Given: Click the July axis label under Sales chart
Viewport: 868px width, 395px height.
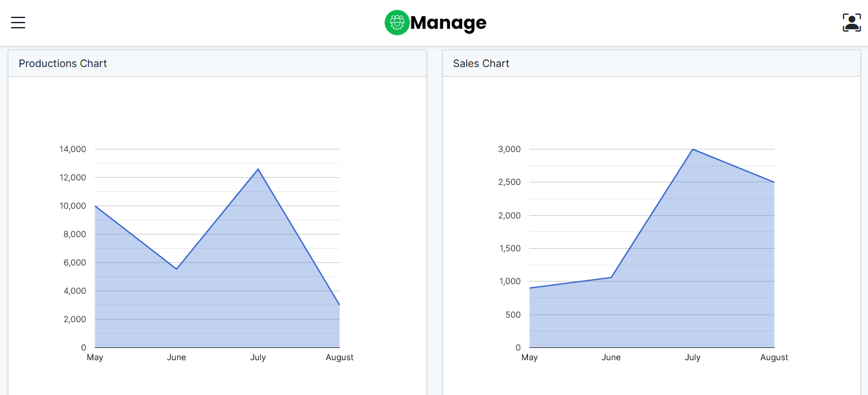Looking at the screenshot, I should click(x=692, y=358).
